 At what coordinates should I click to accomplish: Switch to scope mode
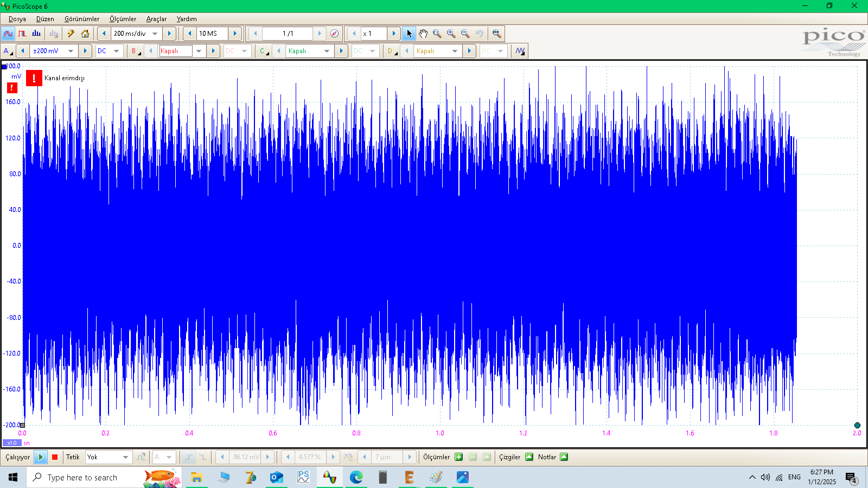[x=8, y=34]
